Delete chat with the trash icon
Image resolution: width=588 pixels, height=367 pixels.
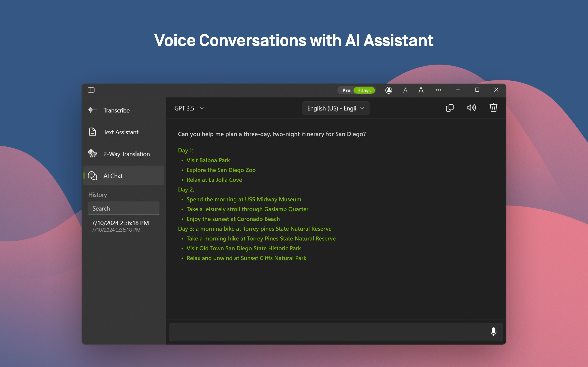[493, 108]
